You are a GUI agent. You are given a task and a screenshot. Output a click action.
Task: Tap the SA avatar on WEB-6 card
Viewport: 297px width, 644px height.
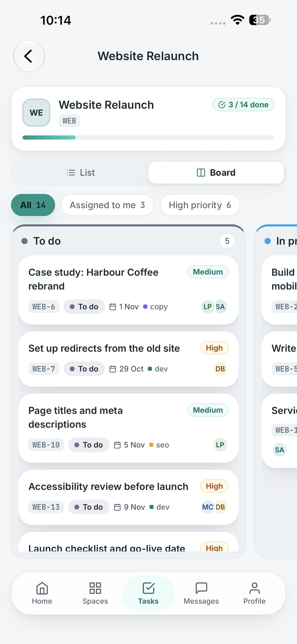220,307
